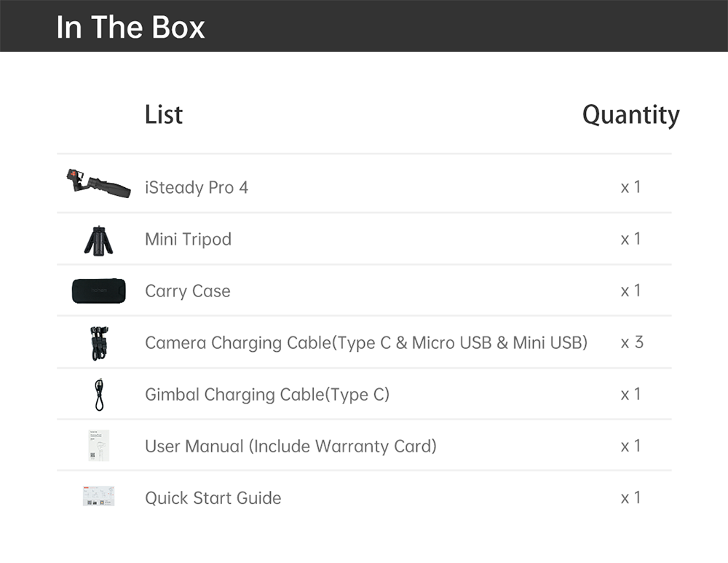Click 'User Manual (Include Warranty Card)' text
Viewport: 728px width, 563px height.
[x=290, y=446]
